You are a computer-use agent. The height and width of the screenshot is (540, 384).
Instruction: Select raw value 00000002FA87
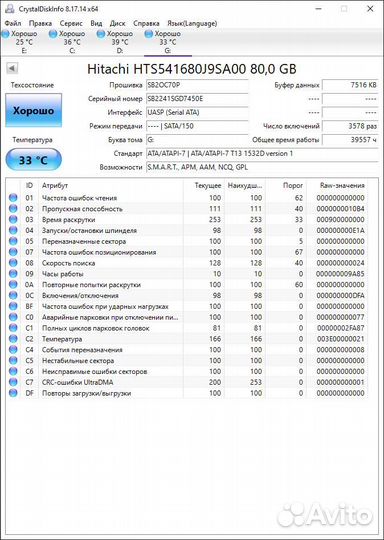point(340,328)
